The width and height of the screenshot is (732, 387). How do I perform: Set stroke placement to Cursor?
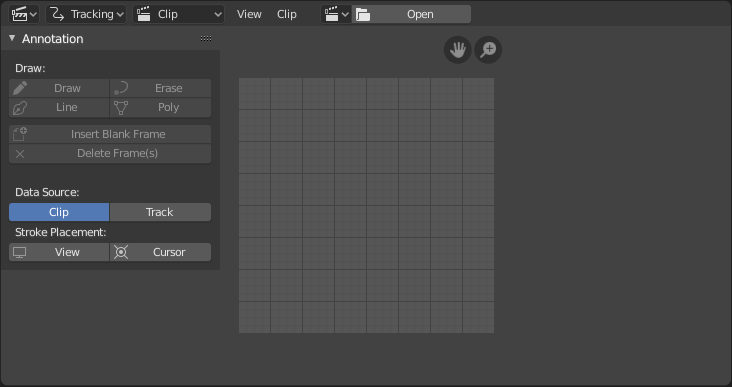(x=161, y=253)
